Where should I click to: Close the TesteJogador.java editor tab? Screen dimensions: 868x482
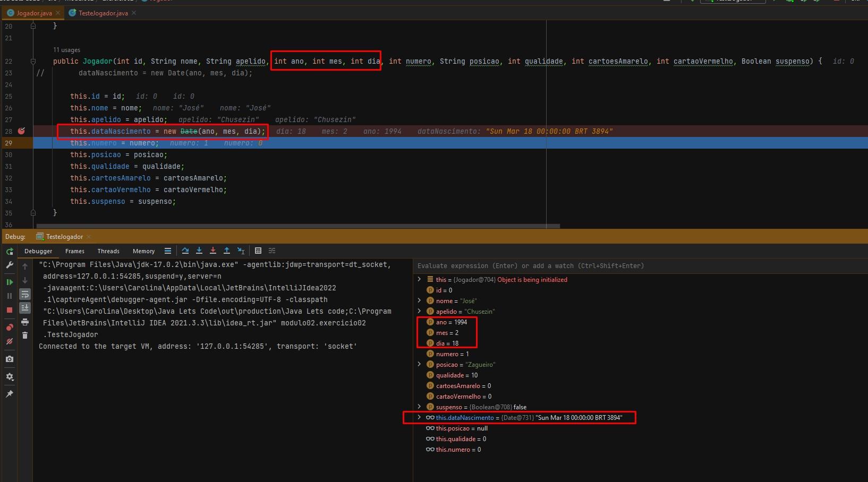click(134, 13)
